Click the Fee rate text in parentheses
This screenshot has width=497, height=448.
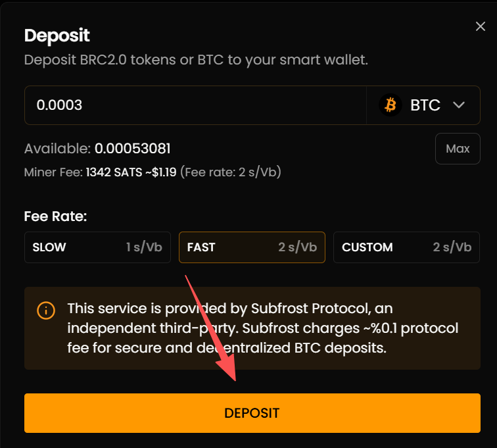(231, 173)
